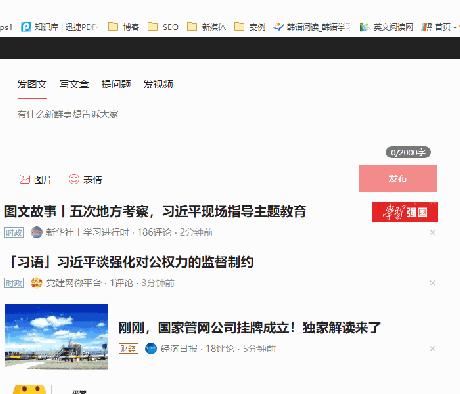
Task: Click the 时政 tag under 图文故事 article
Action: click(x=14, y=232)
